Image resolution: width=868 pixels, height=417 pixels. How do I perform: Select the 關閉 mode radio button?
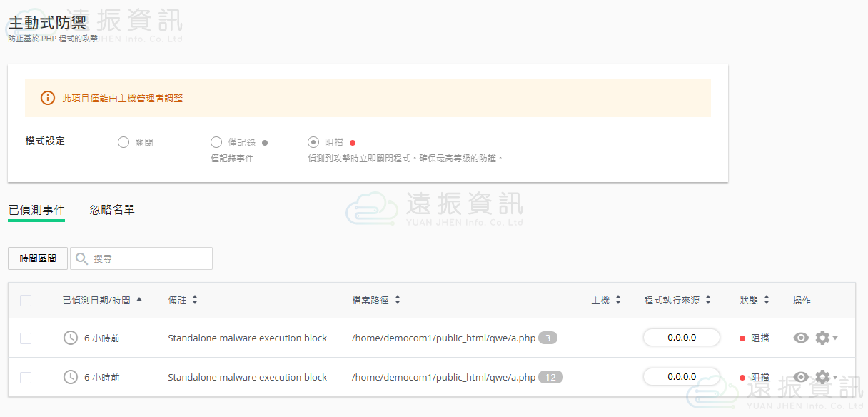123,142
